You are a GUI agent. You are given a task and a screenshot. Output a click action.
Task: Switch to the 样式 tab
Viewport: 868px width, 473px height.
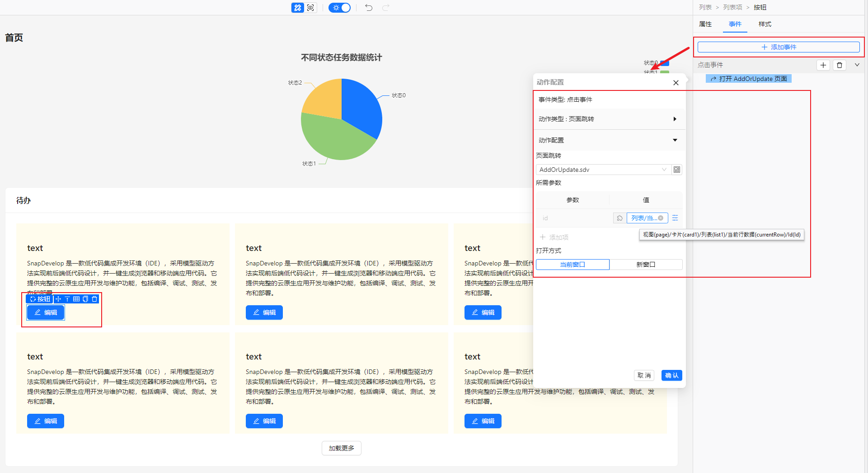765,24
